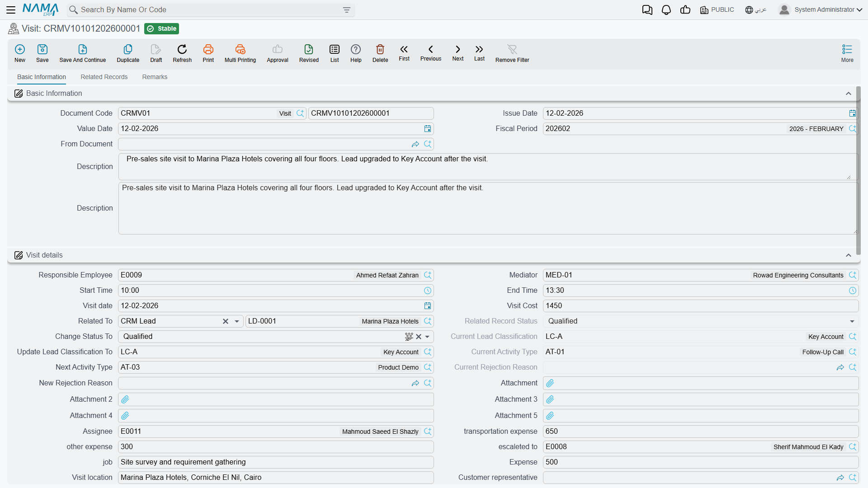The image size is (868, 488).
Task: Mark document as Revised
Action: (309, 53)
